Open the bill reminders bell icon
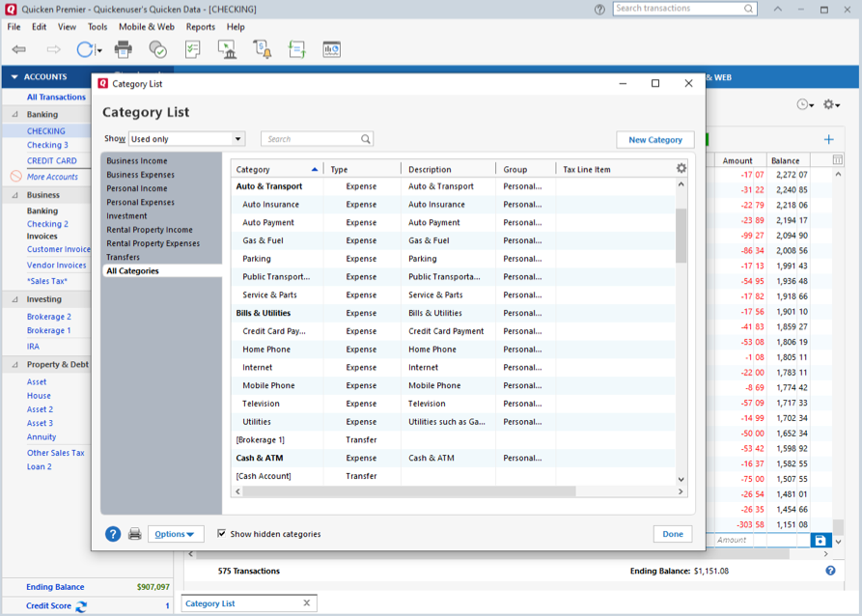Viewport: 862px width, 616px height. click(263, 49)
